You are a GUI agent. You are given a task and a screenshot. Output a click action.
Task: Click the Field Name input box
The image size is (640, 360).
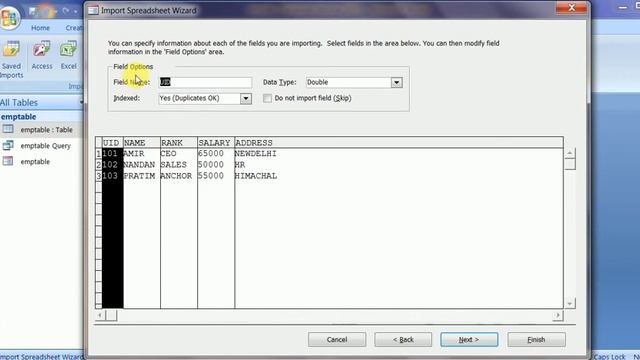click(205, 82)
